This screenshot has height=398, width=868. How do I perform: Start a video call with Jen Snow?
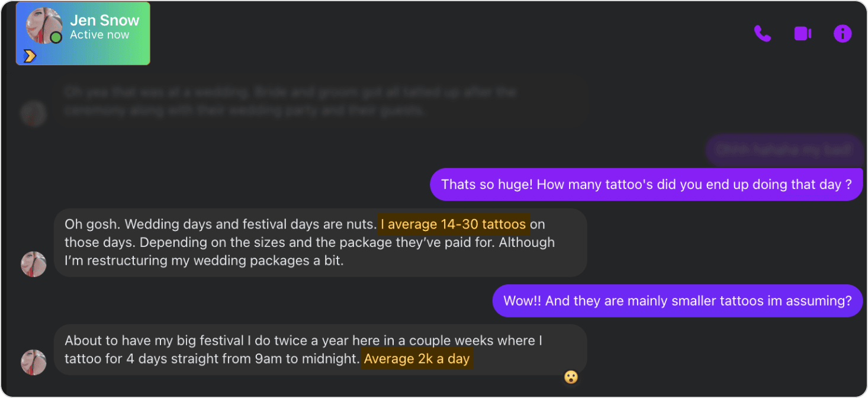point(802,34)
